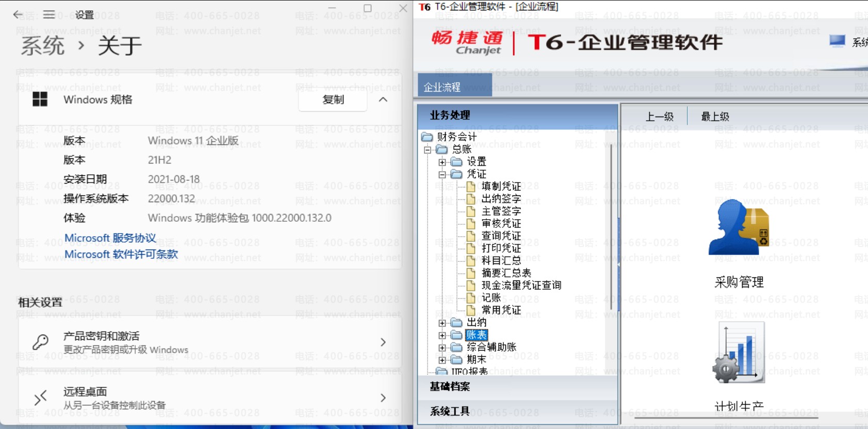This screenshot has width=868, height=429.
Task: Click 打印凭证 document icon
Action: pyautogui.click(x=471, y=248)
